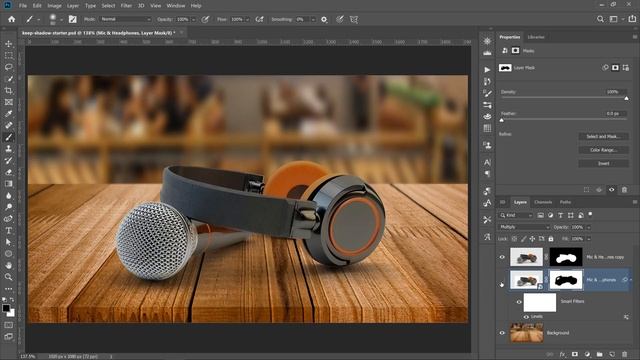Image resolution: width=640 pixels, height=360 pixels.
Task: Load selection from mask in Properties panel
Action: tap(587, 190)
